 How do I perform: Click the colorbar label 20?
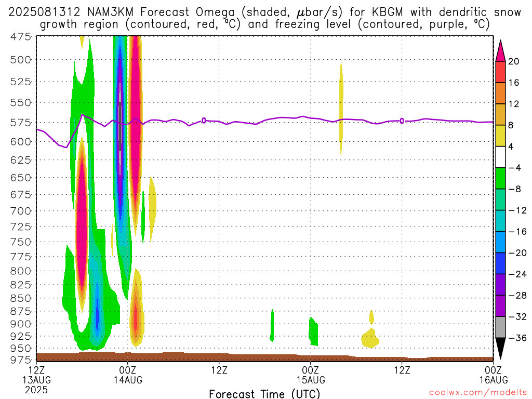coord(514,61)
